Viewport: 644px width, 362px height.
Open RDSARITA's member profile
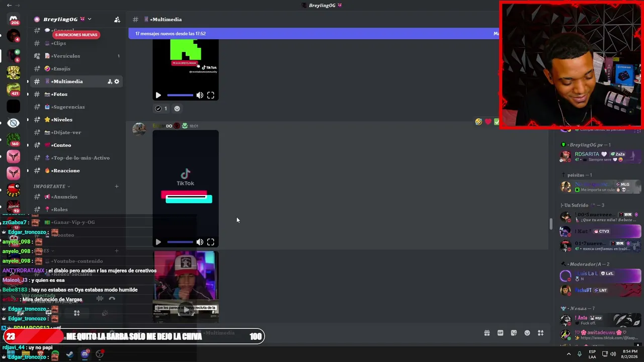point(601,156)
